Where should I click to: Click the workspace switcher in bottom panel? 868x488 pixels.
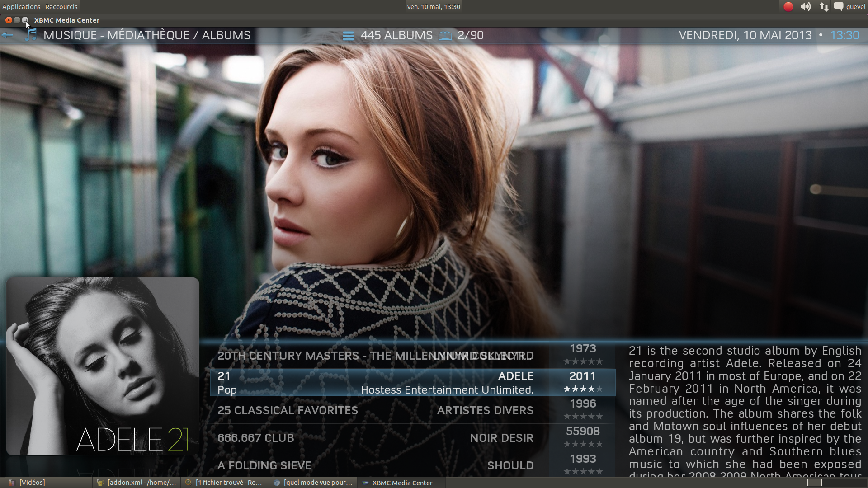[837, 483]
